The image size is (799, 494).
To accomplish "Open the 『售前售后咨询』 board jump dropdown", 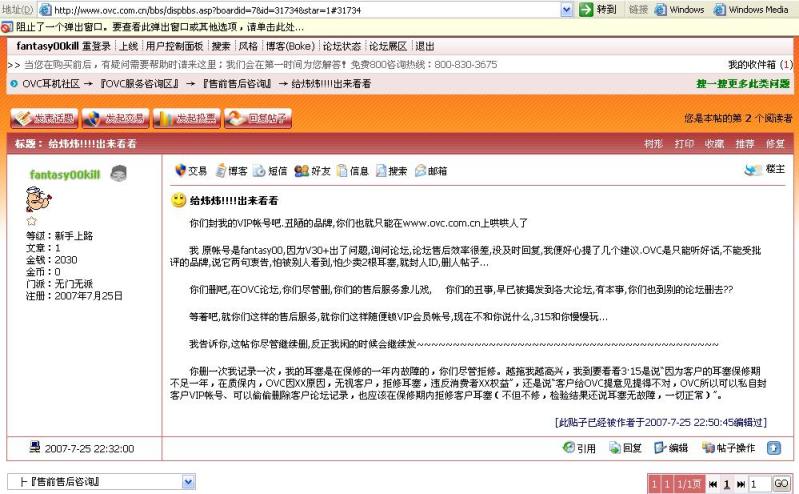I will (101, 481).
